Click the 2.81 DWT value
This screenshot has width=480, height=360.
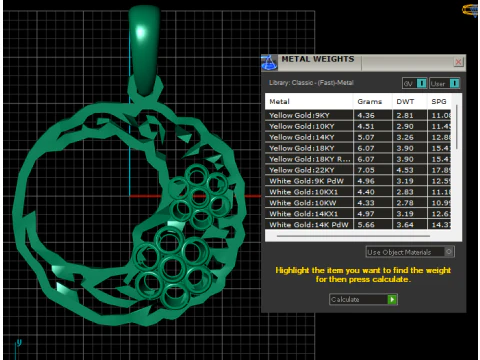coord(405,115)
